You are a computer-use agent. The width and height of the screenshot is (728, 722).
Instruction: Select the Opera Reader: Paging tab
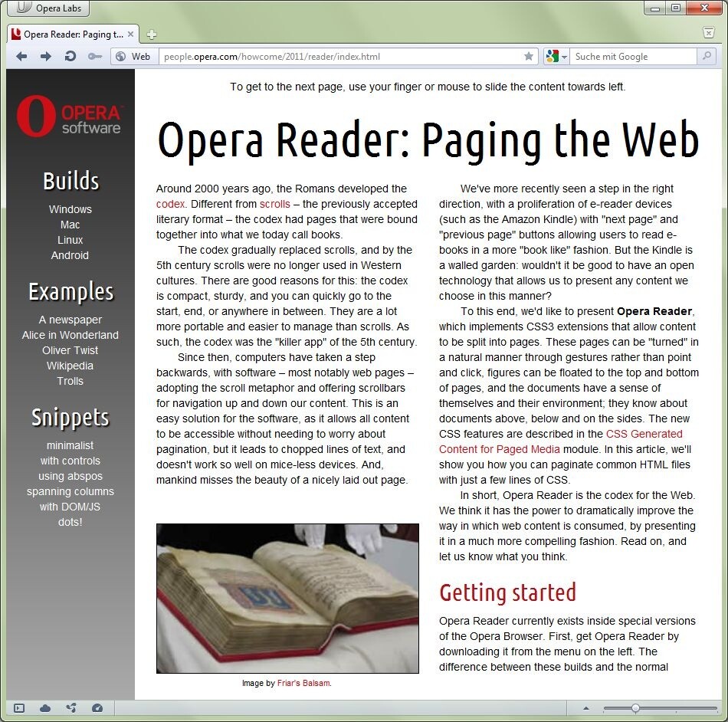(x=73, y=34)
